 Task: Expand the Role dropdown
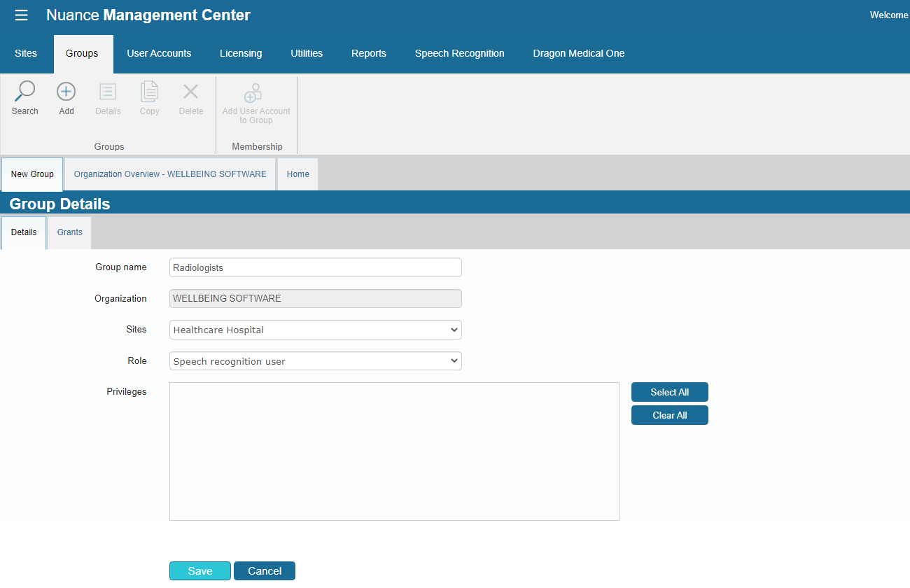point(316,361)
